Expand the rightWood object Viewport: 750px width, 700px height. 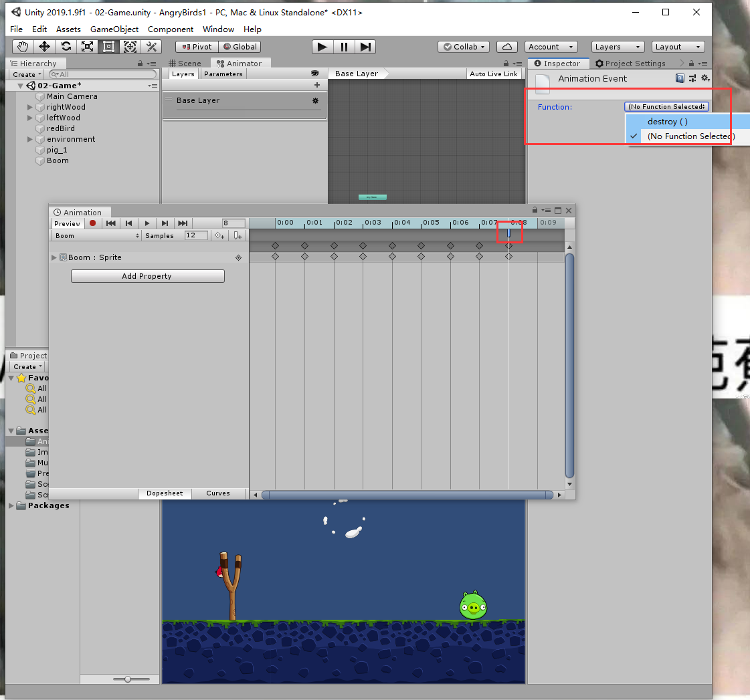point(29,107)
